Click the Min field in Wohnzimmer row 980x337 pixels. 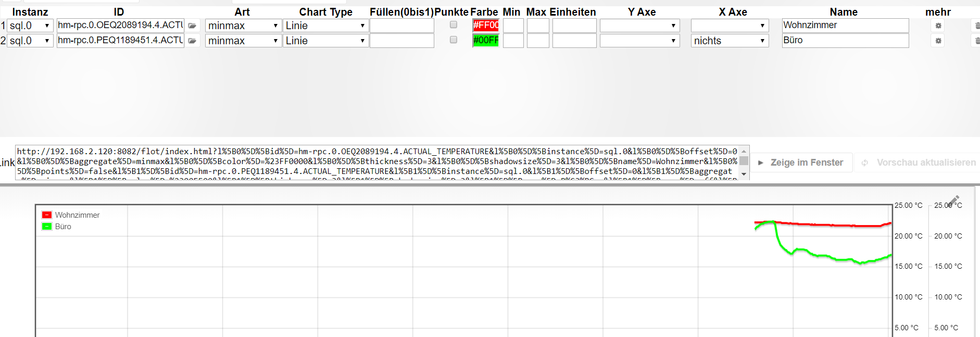[x=513, y=26]
